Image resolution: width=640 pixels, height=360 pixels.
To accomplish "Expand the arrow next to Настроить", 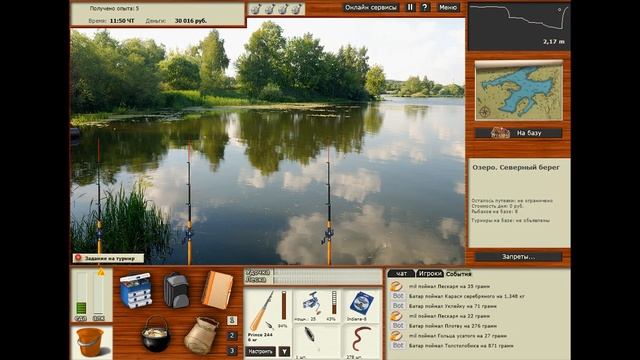I will pos(284,351).
